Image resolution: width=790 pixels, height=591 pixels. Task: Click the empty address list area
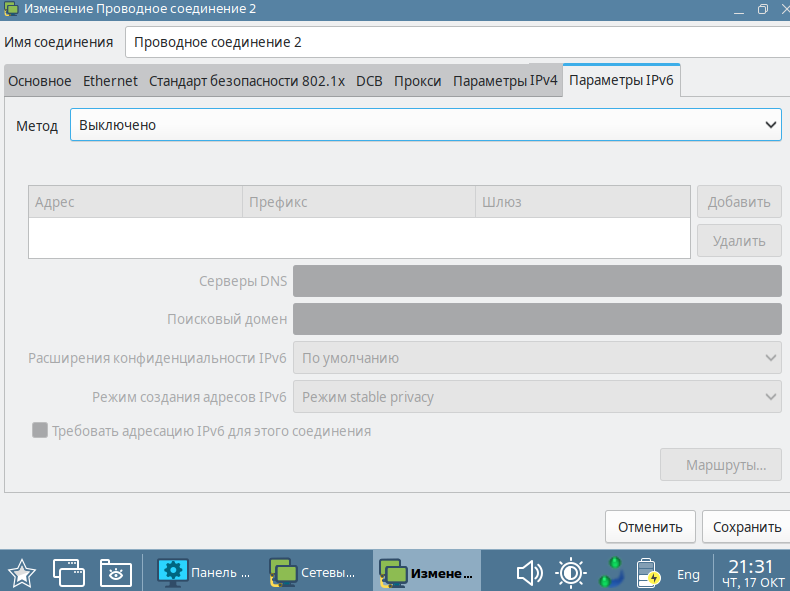pos(359,238)
